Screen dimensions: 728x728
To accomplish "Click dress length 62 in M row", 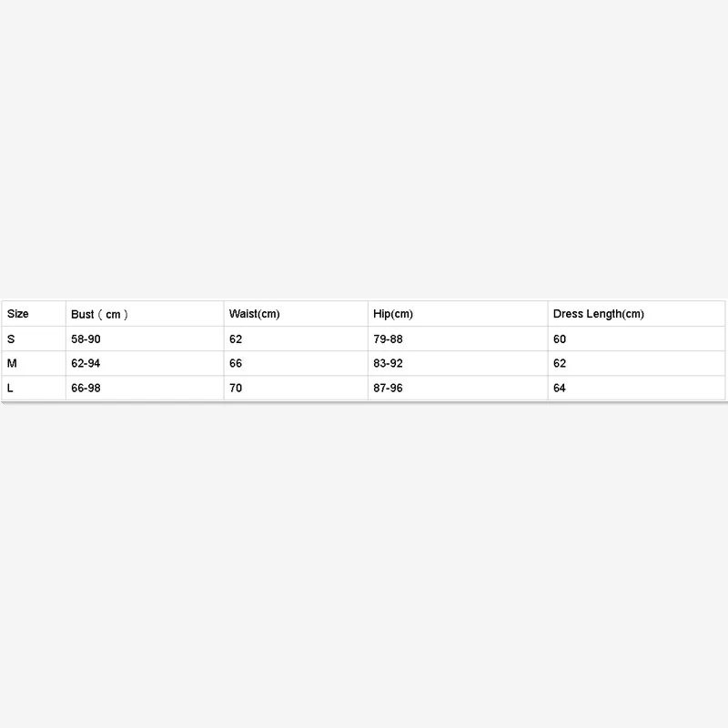I will click(636, 363).
